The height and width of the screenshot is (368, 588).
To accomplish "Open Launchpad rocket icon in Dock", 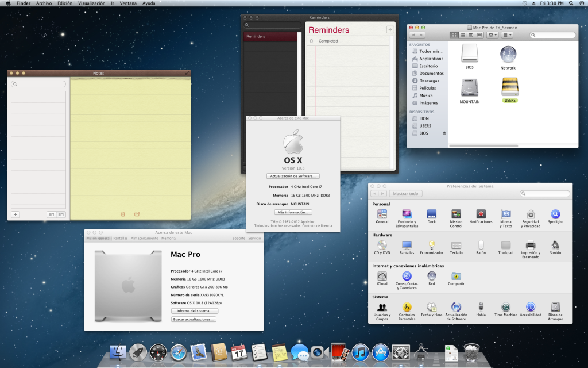I will (x=138, y=352).
